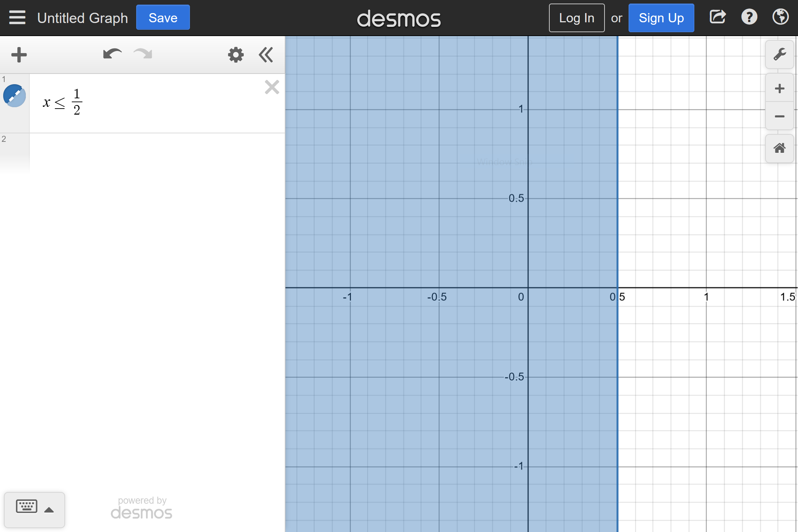Click the Log In button
Image resolution: width=798 pixels, height=532 pixels.
pyautogui.click(x=577, y=18)
